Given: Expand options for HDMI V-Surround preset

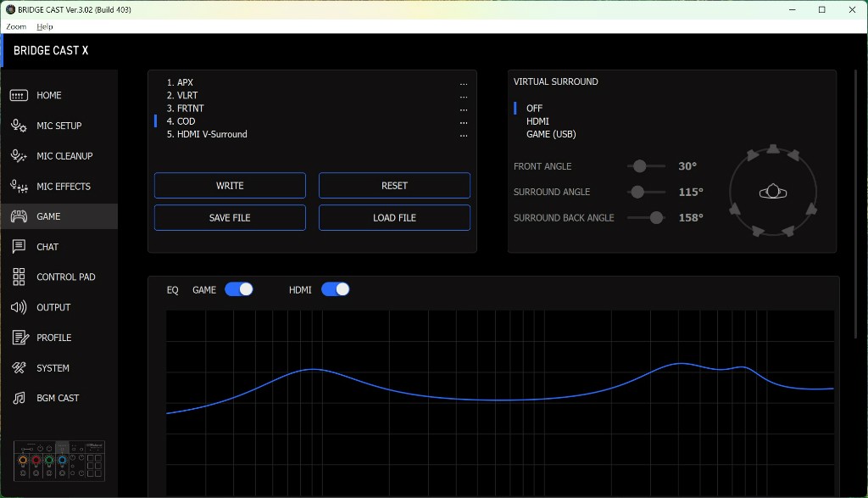Looking at the screenshot, I should 464,134.
